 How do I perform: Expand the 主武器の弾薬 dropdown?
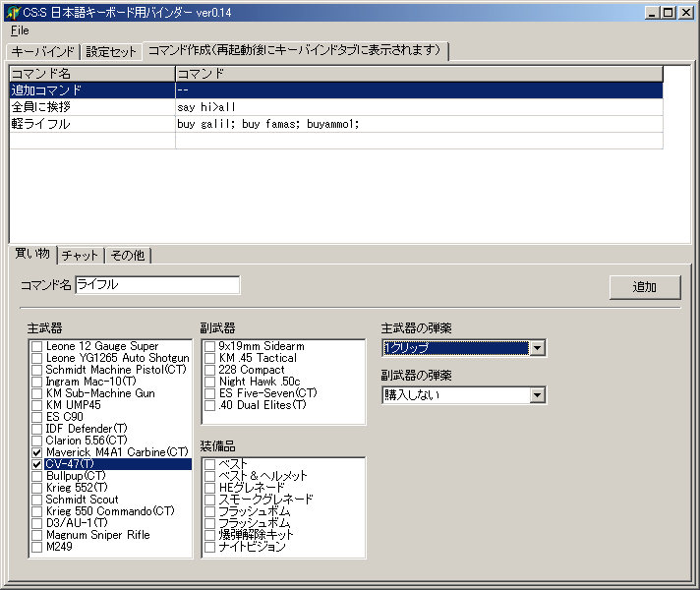pos(537,348)
